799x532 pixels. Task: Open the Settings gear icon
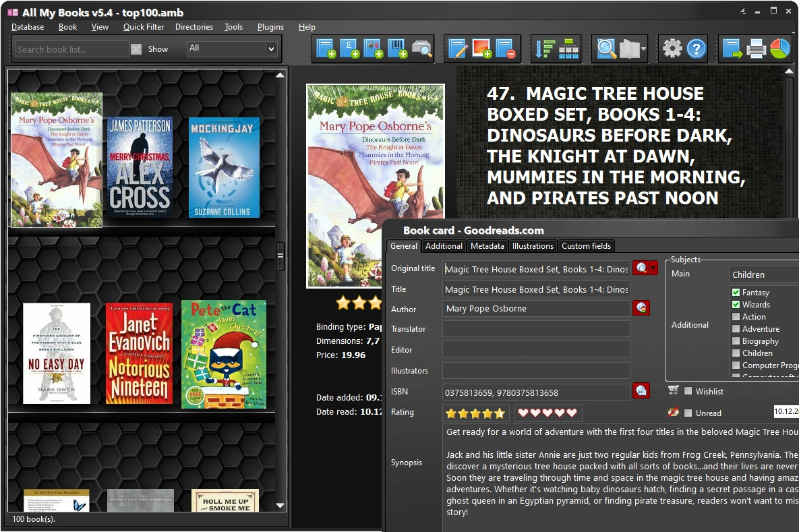[x=672, y=49]
